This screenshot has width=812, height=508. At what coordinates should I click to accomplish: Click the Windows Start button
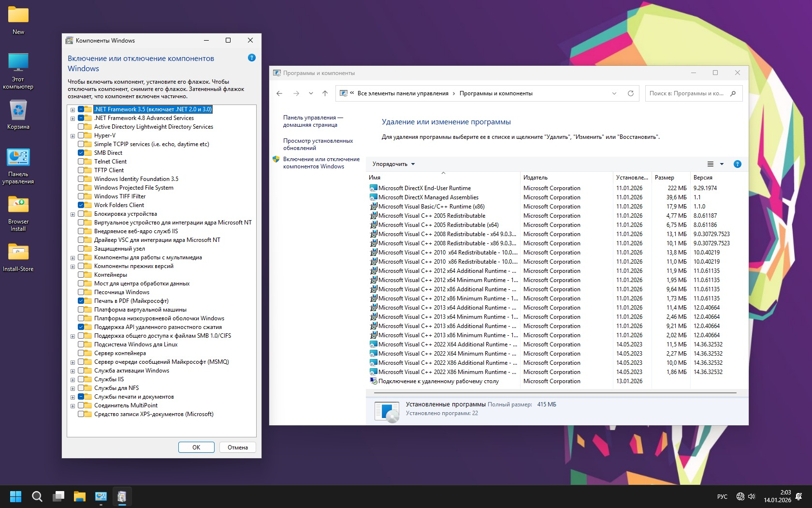[15, 496]
